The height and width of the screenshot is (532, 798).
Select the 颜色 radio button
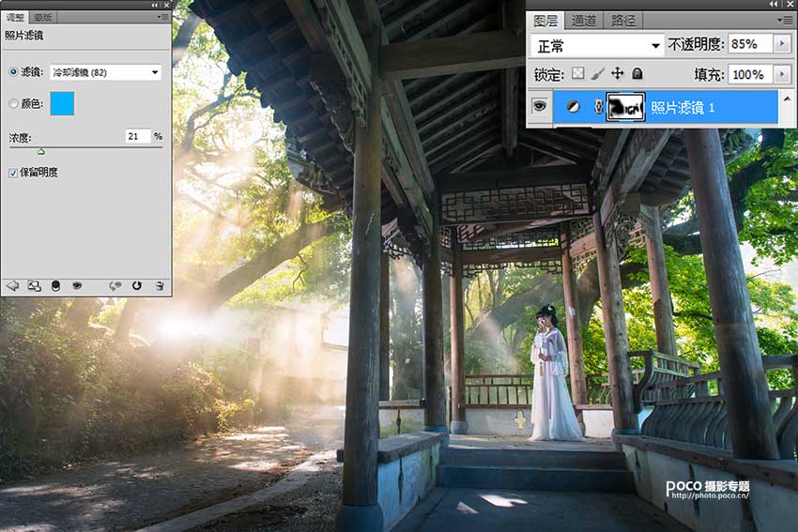[x=13, y=104]
